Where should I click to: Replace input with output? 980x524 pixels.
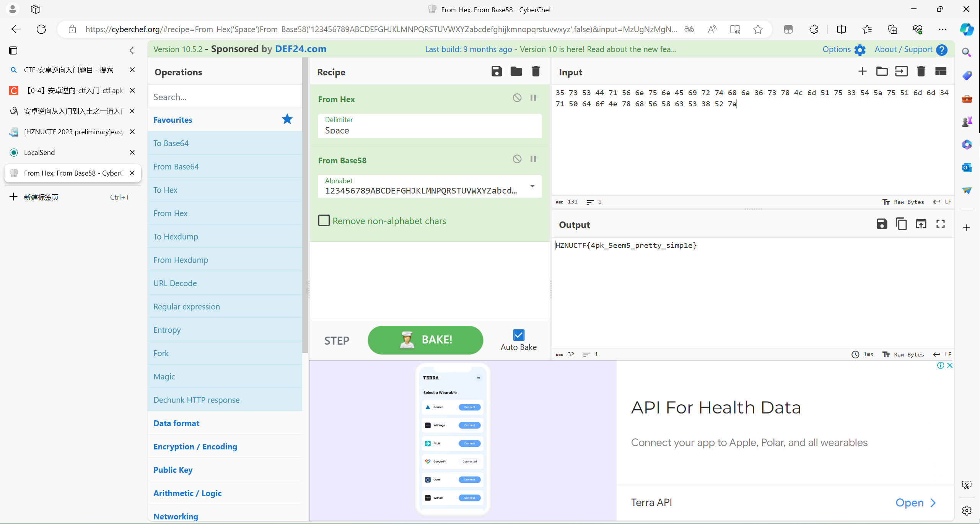(x=921, y=224)
